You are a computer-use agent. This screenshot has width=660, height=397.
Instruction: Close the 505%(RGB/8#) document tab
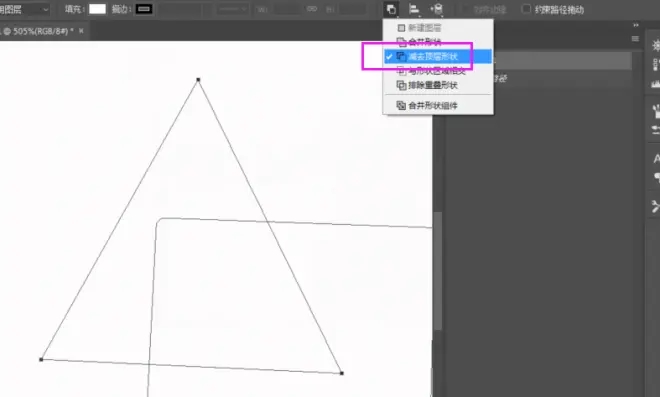[81, 31]
